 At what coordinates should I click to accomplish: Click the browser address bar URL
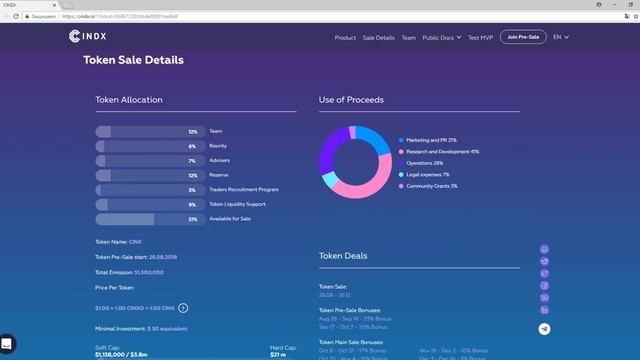[x=120, y=16]
